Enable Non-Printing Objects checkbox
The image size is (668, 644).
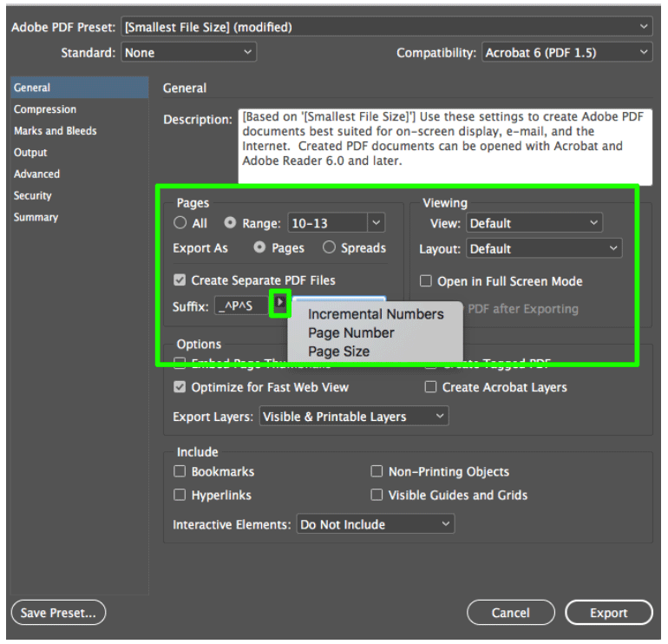[377, 471]
